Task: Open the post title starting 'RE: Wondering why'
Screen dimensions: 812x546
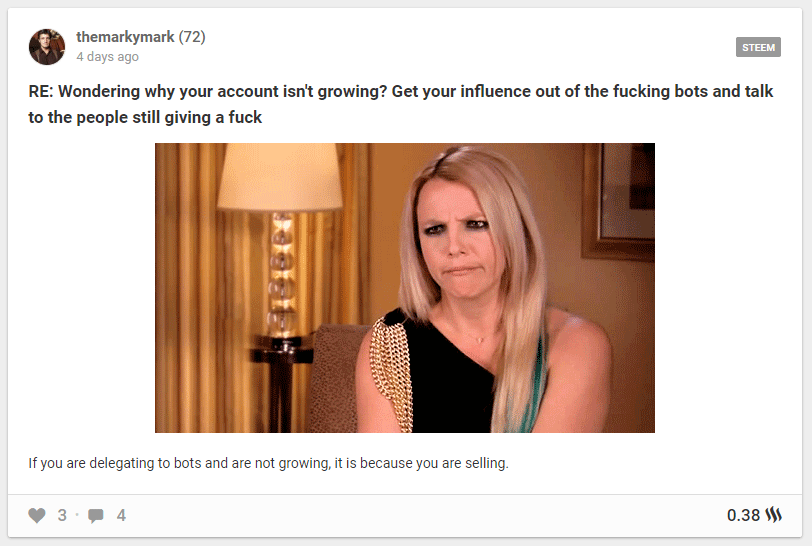Action: [400, 104]
